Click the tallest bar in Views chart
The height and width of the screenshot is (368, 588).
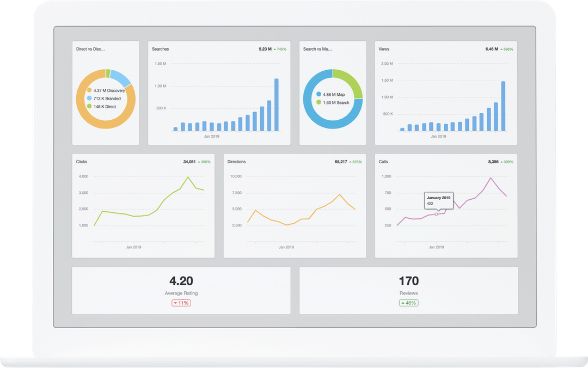click(x=503, y=106)
